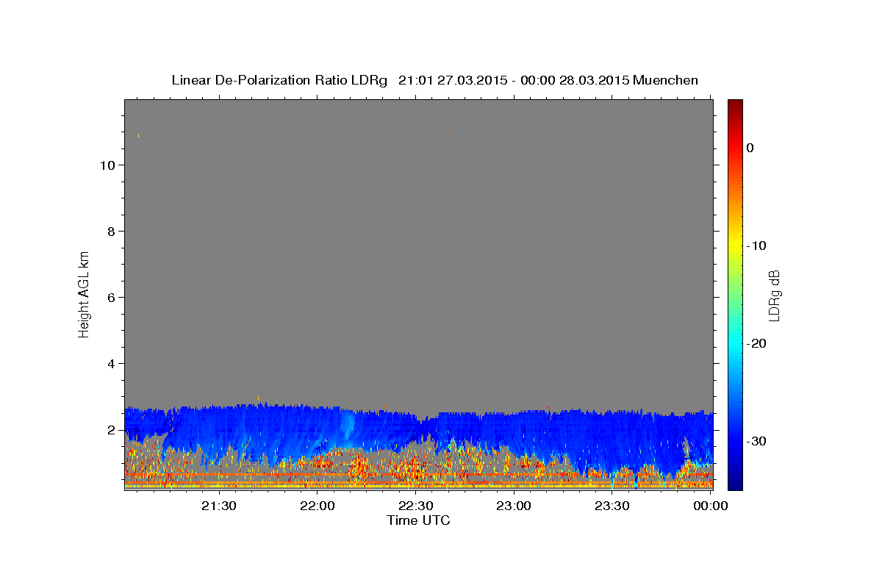The height and width of the screenshot is (588, 882).
Task: Click the '21:01 27.03.2015' start time in title
Action: (452, 80)
